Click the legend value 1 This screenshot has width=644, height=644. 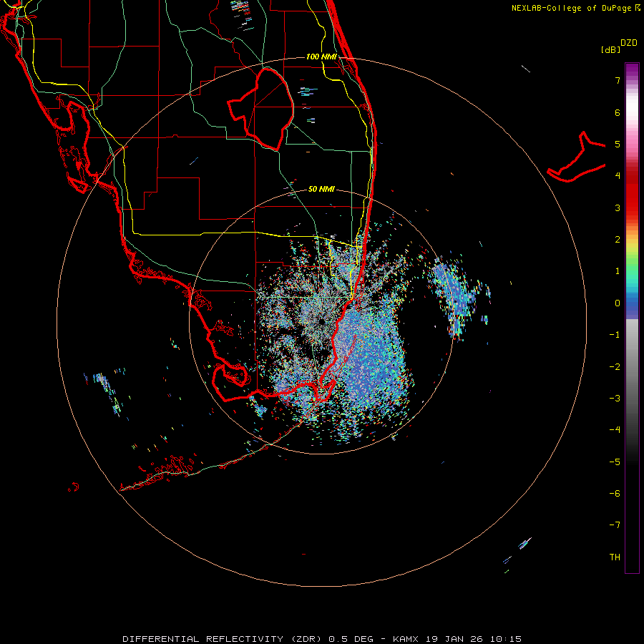pos(618,271)
